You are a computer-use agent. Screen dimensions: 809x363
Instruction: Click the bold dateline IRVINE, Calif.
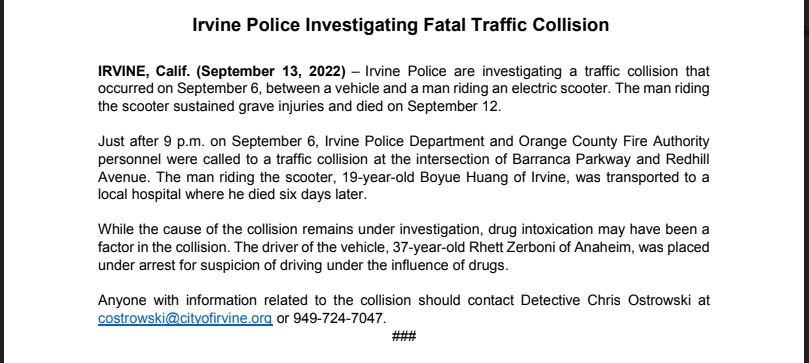click(144, 71)
